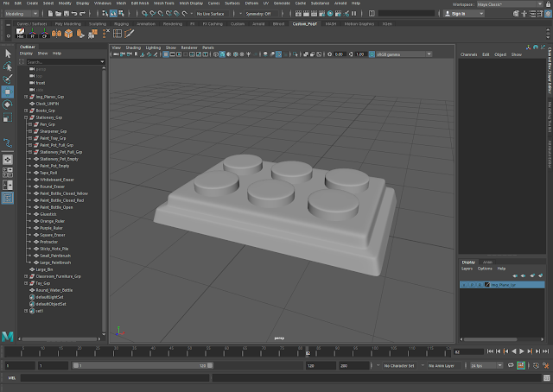
Task: Click the workspace lock icon
Action: [x=549, y=4]
